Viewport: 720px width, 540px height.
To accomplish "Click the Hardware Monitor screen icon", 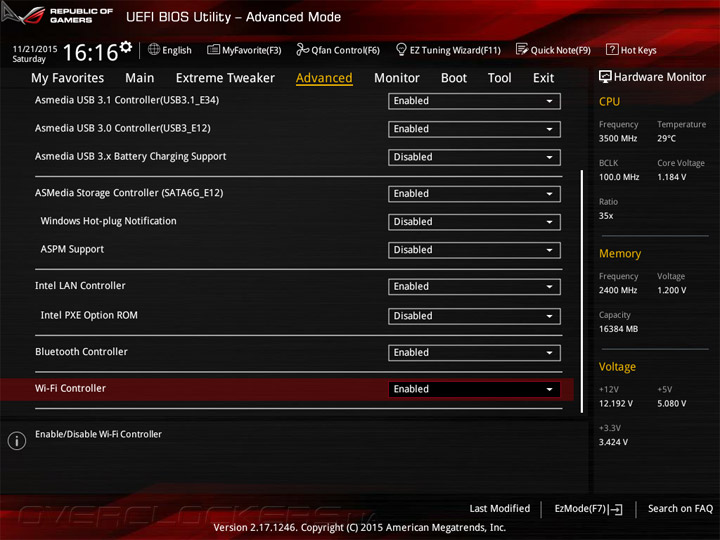I will [605, 77].
